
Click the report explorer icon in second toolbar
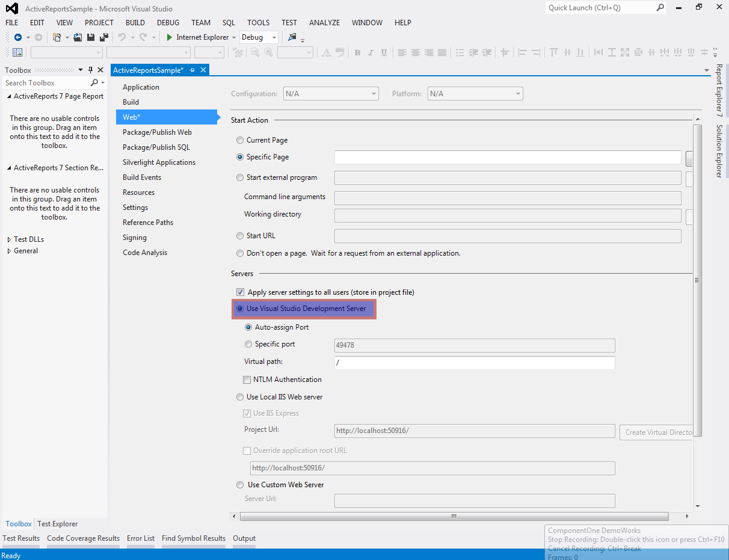click(17, 52)
